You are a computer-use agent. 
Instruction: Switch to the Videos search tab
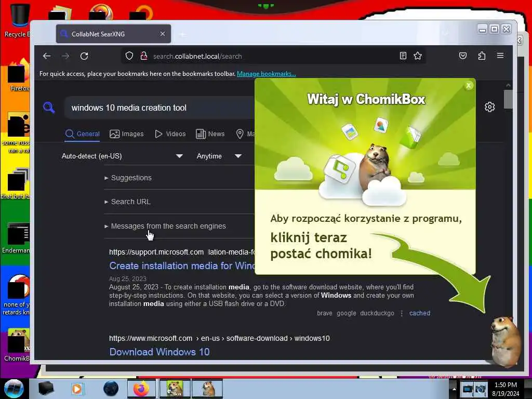click(x=170, y=134)
